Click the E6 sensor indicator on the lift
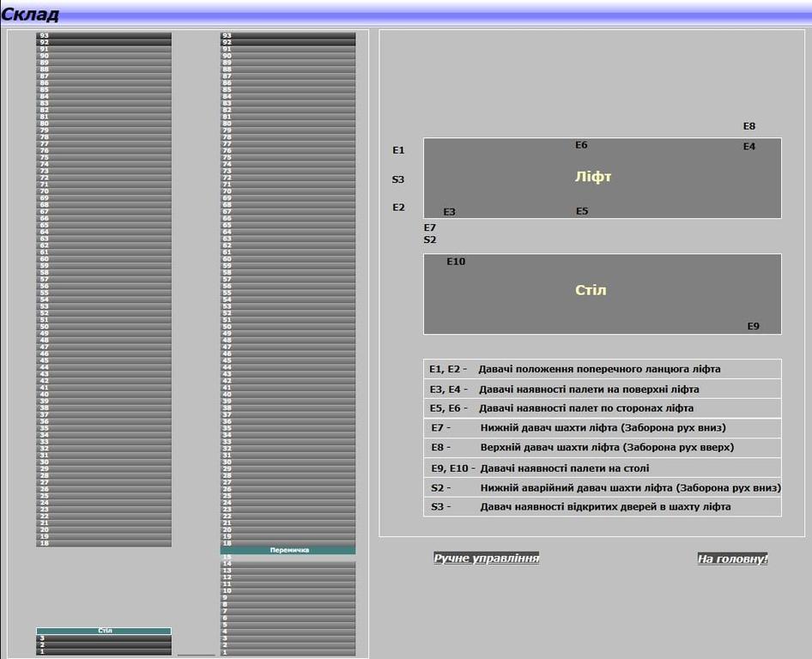Viewport: 812px width, 659px height. click(x=581, y=145)
